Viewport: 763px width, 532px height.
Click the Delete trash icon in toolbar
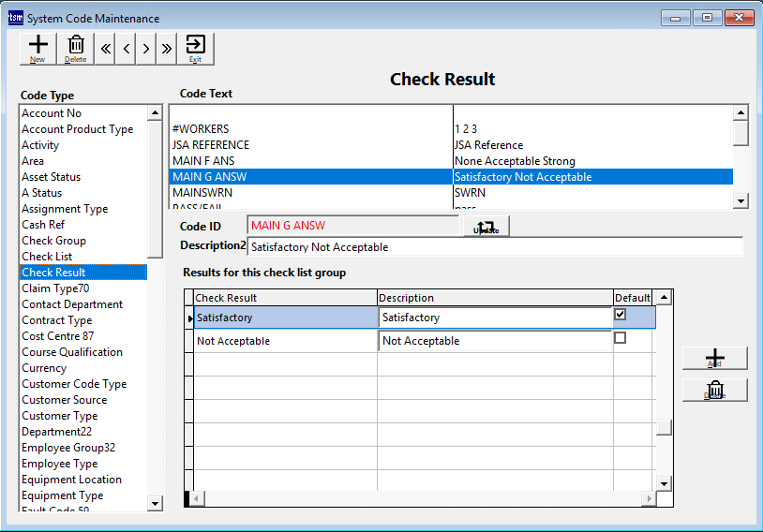click(x=76, y=48)
